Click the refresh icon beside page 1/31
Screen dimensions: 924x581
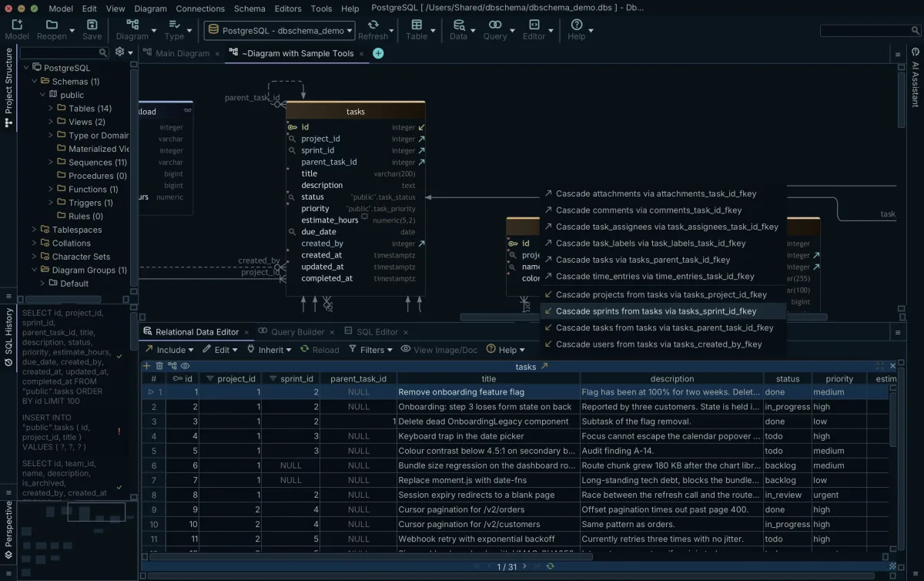[550, 566]
